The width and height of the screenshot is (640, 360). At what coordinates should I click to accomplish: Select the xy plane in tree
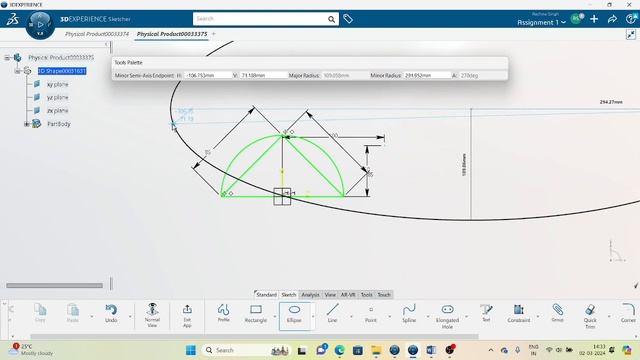click(57, 84)
